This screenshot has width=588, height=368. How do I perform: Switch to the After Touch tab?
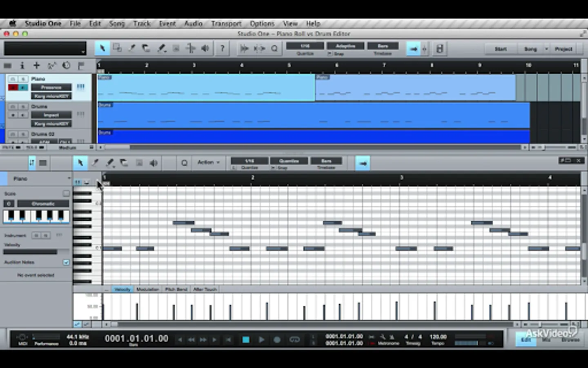[205, 289]
